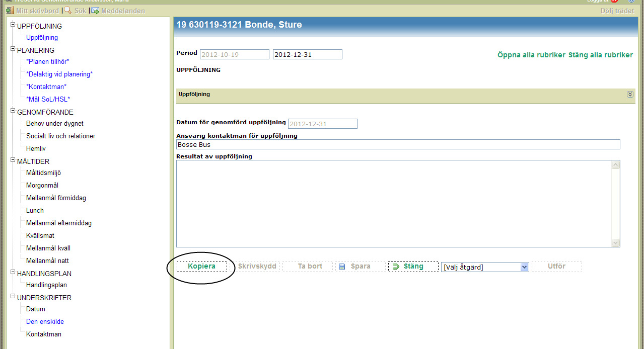
Task: Select Datum under Underskrifter
Action: tap(36, 309)
